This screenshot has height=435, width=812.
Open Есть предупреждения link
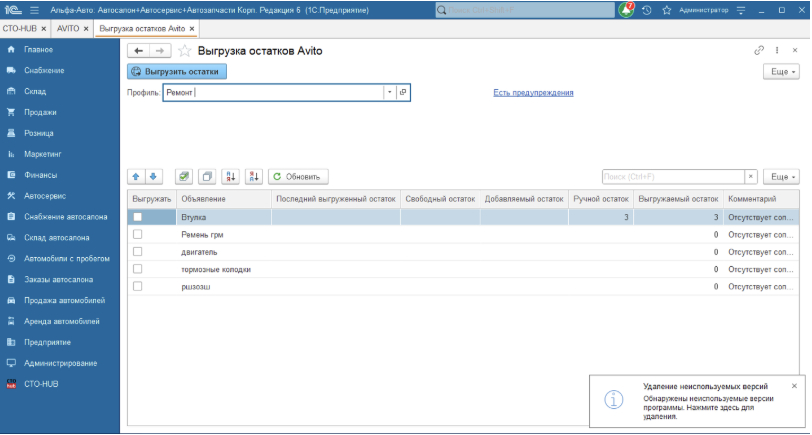533,93
